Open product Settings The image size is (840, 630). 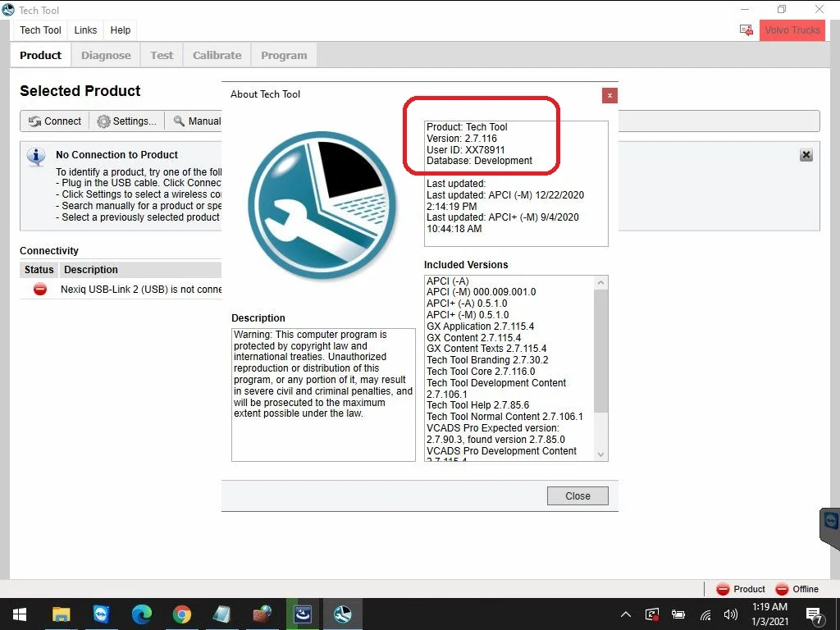click(127, 121)
